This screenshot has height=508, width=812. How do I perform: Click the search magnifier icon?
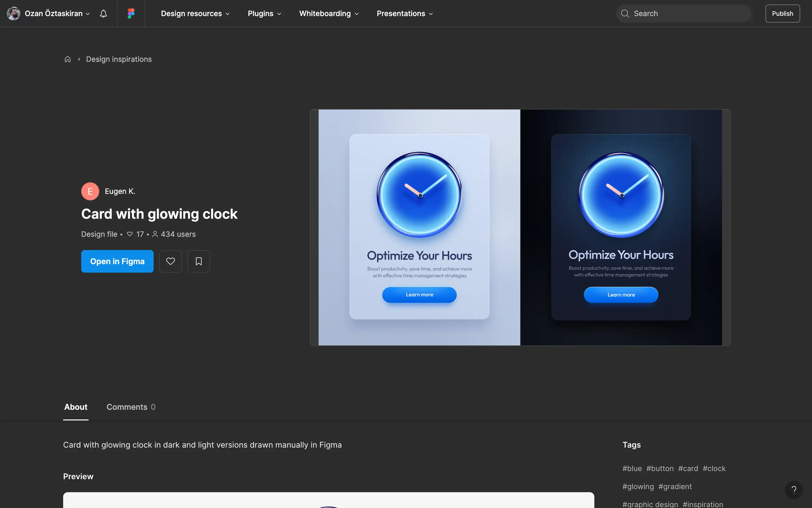coord(625,14)
